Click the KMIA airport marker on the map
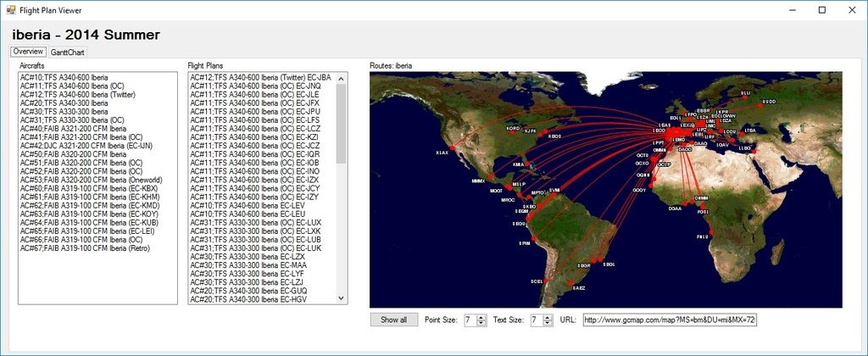The image size is (868, 356). coord(526,164)
